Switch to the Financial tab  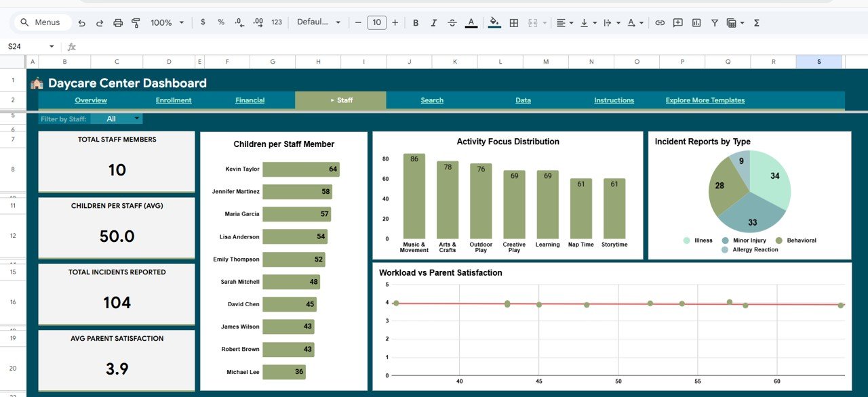click(250, 100)
